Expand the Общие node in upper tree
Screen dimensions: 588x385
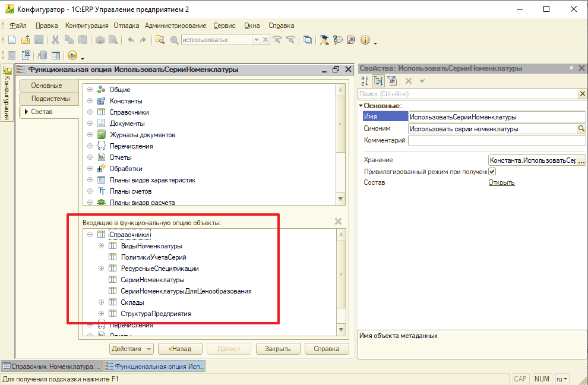(90, 90)
